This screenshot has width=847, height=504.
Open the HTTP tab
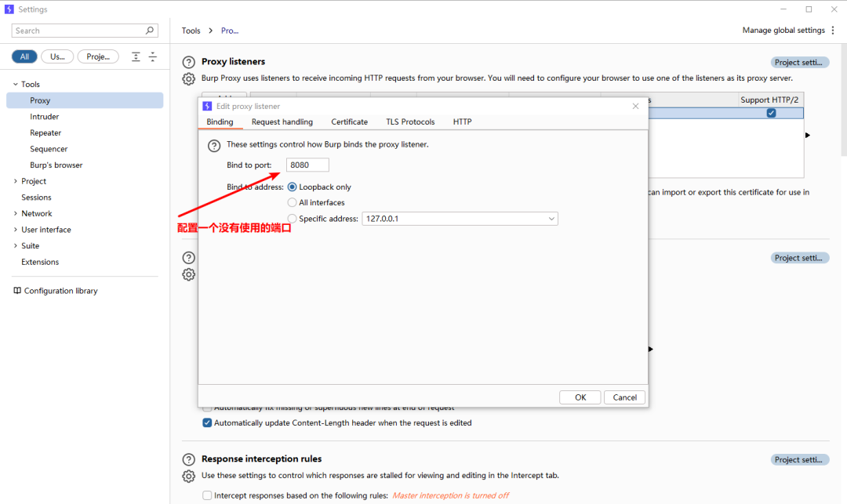pos(463,122)
